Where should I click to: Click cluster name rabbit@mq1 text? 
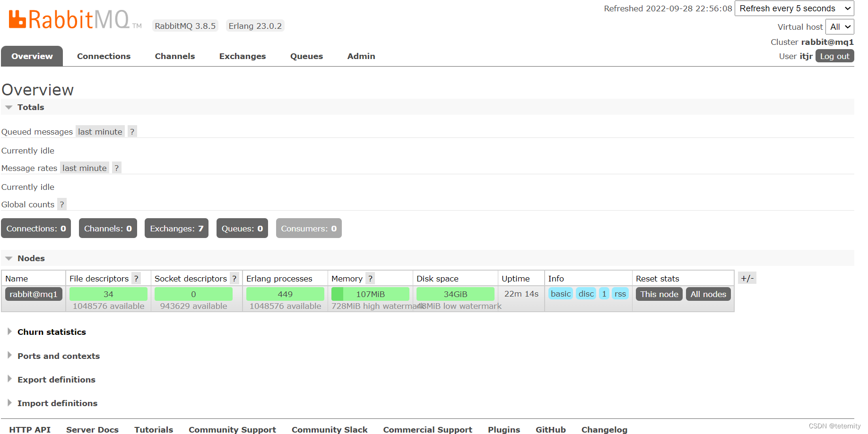(x=827, y=42)
